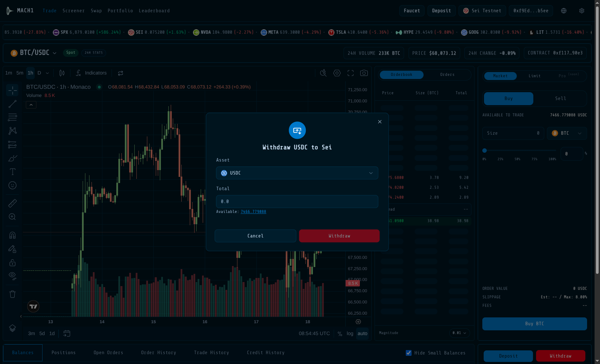
Task: Open the Asset USDC dropdown
Action: (x=297, y=173)
